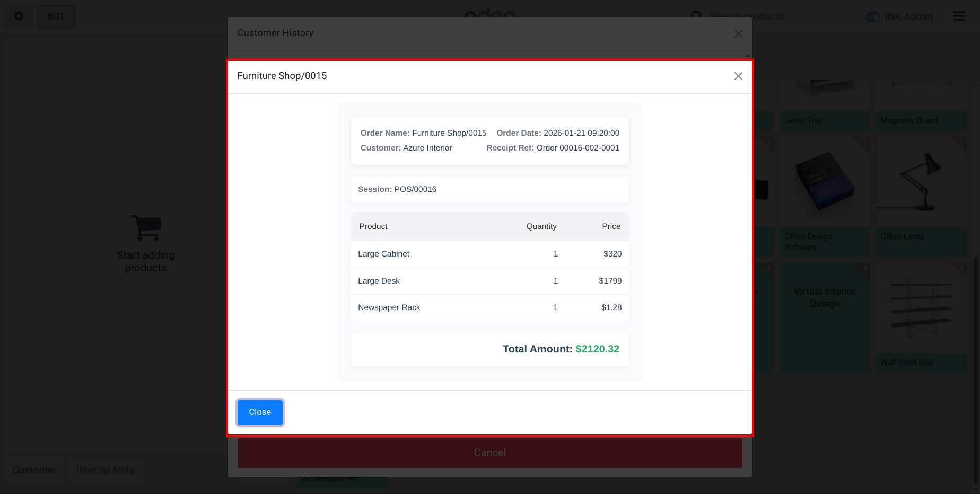Click the INK Admin user avatar
Screen dimensions: 980x494
click(873, 16)
